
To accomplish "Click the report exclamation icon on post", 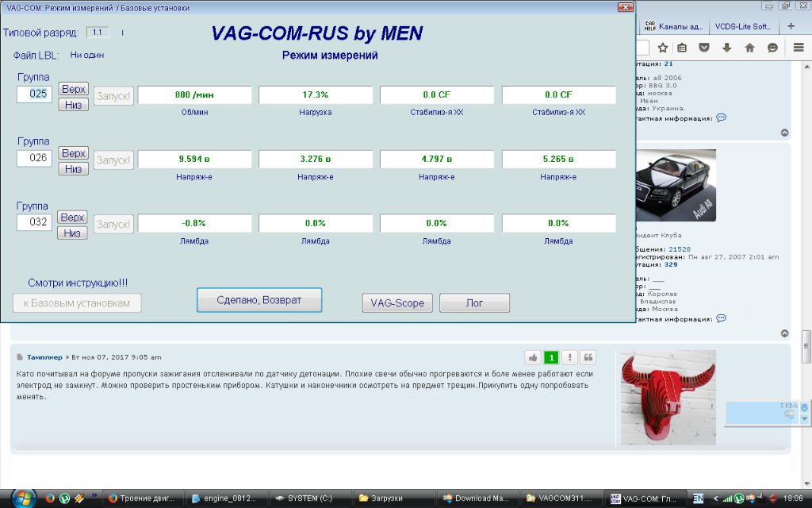I will click(570, 357).
